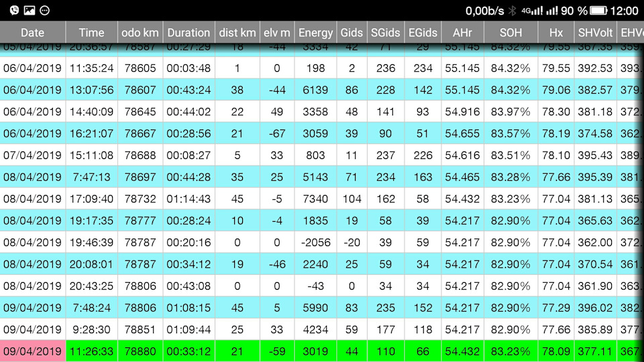The width and height of the screenshot is (644, 362).
Task: Tap duration 00:33:12 in green row
Action: [189, 351]
